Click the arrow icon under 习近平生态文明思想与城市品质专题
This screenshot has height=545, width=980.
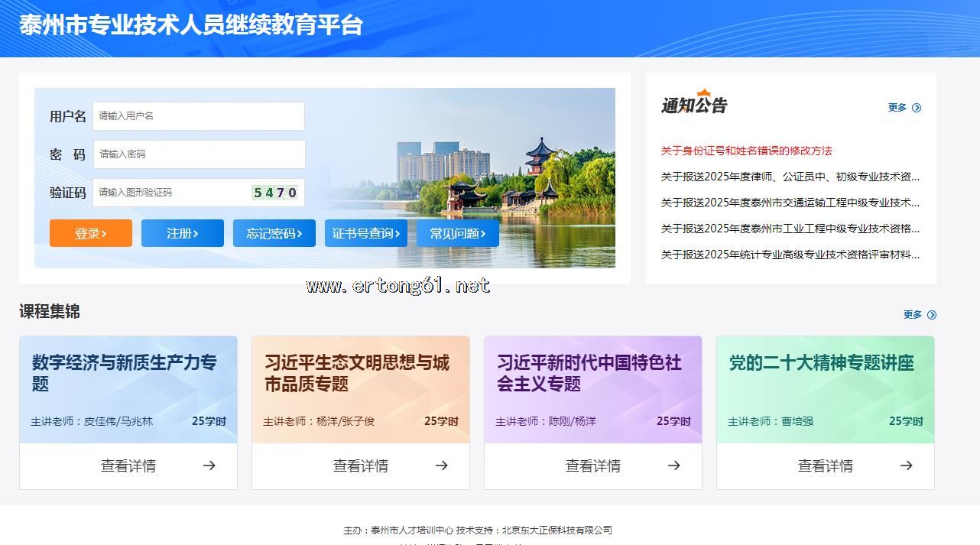coord(441,466)
